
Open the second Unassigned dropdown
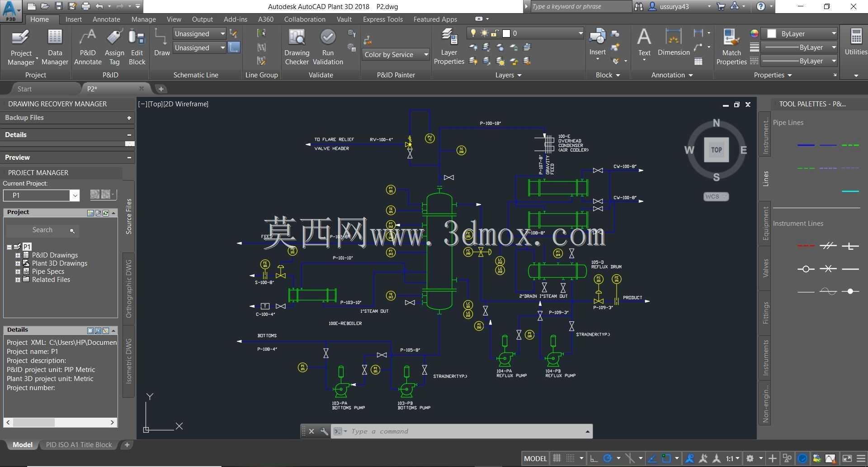[x=199, y=48]
